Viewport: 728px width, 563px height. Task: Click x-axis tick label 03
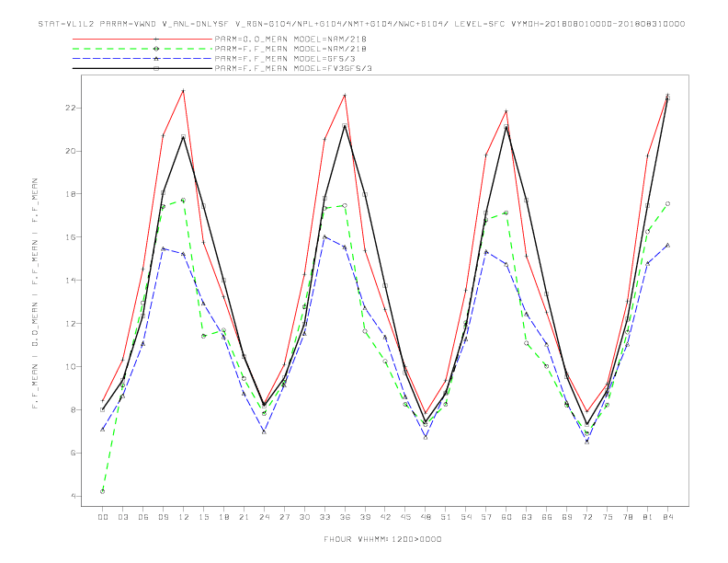122,517
